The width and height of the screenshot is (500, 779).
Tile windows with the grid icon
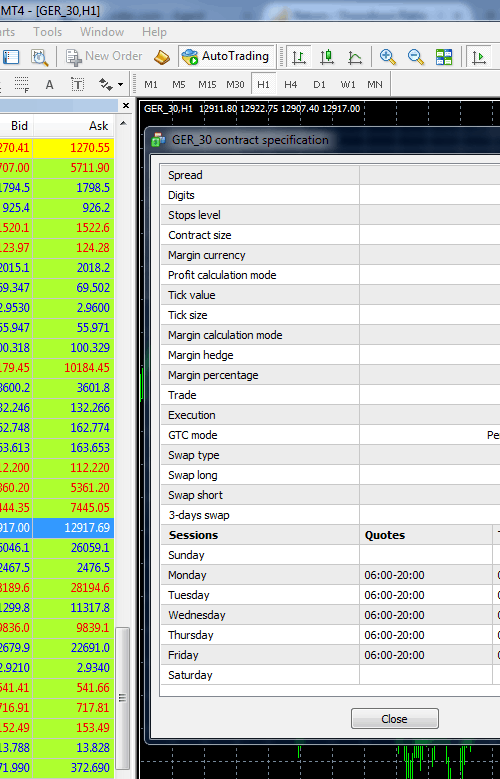click(444, 57)
